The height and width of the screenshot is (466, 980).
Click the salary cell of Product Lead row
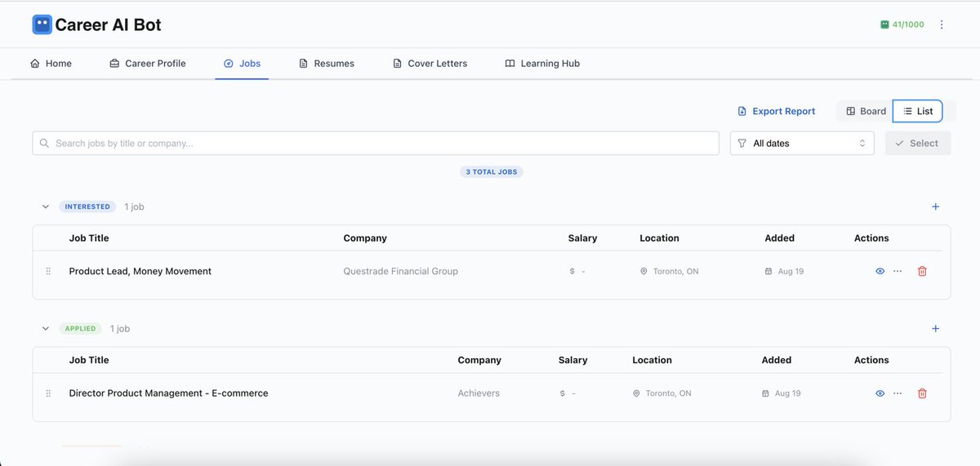pos(577,272)
